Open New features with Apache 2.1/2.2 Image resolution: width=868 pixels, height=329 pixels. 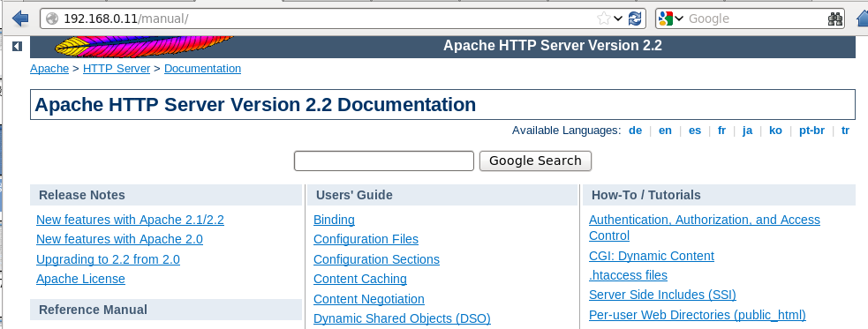pyautogui.click(x=130, y=221)
